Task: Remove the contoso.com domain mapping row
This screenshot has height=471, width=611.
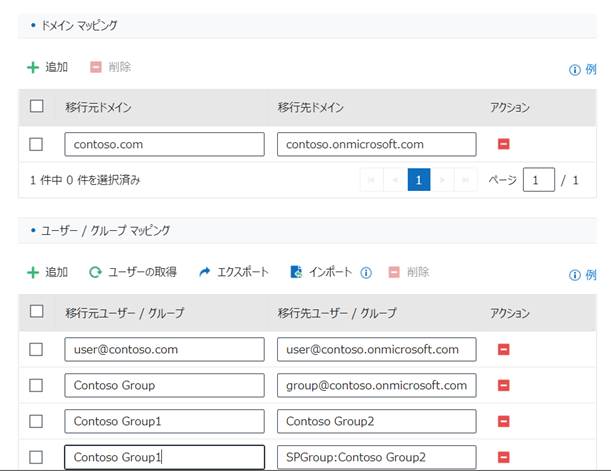Action: tap(503, 144)
